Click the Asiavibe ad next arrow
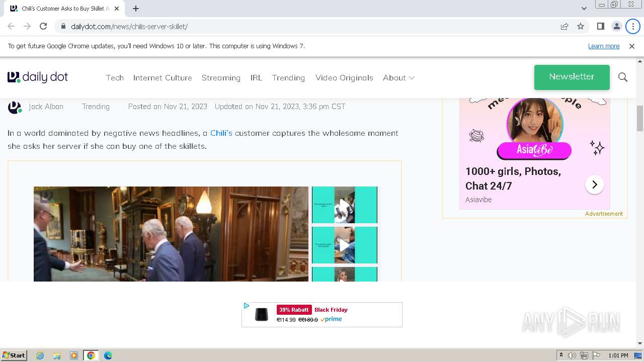 click(x=594, y=185)
